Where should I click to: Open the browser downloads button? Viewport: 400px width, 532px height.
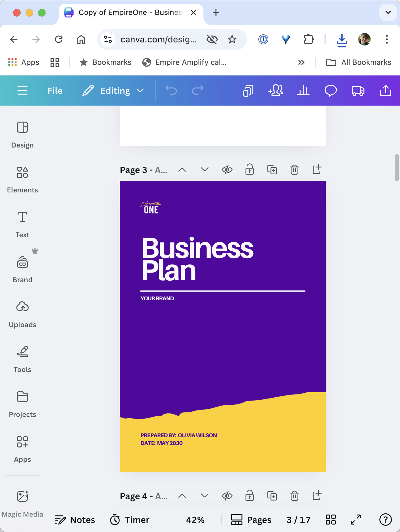(x=342, y=40)
